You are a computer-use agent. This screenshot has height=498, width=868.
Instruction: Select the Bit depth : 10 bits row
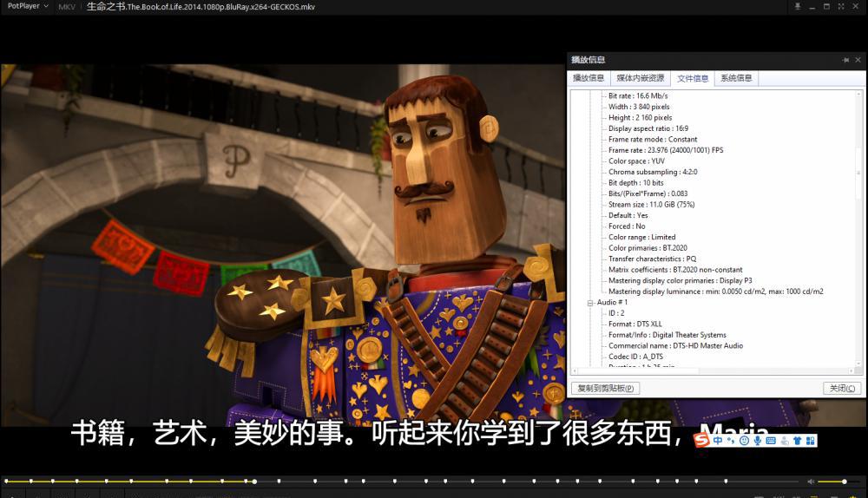pos(636,182)
